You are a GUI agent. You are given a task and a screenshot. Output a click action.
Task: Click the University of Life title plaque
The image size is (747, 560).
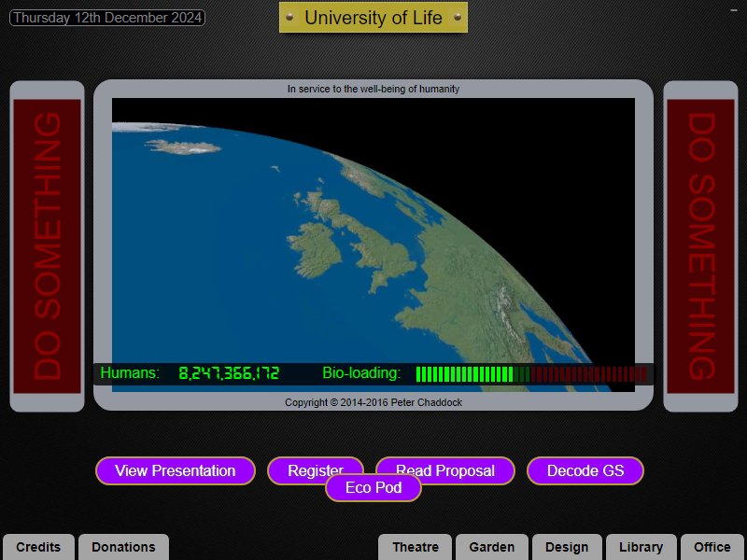[x=373, y=18]
